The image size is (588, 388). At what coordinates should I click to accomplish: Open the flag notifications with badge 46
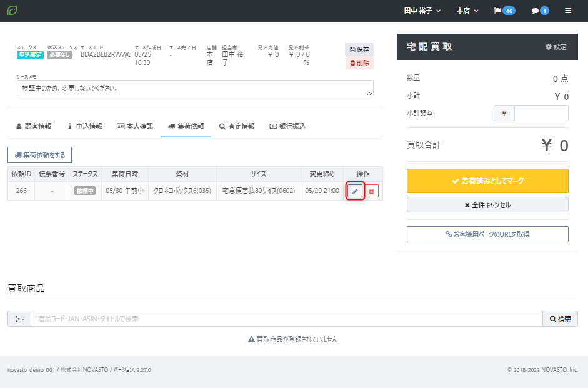504,11
